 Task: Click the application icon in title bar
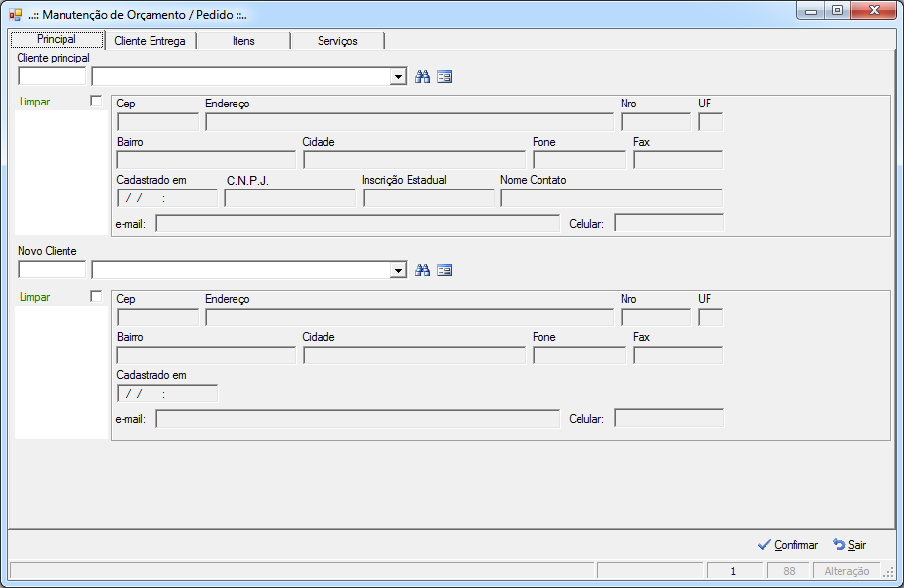click(x=16, y=15)
